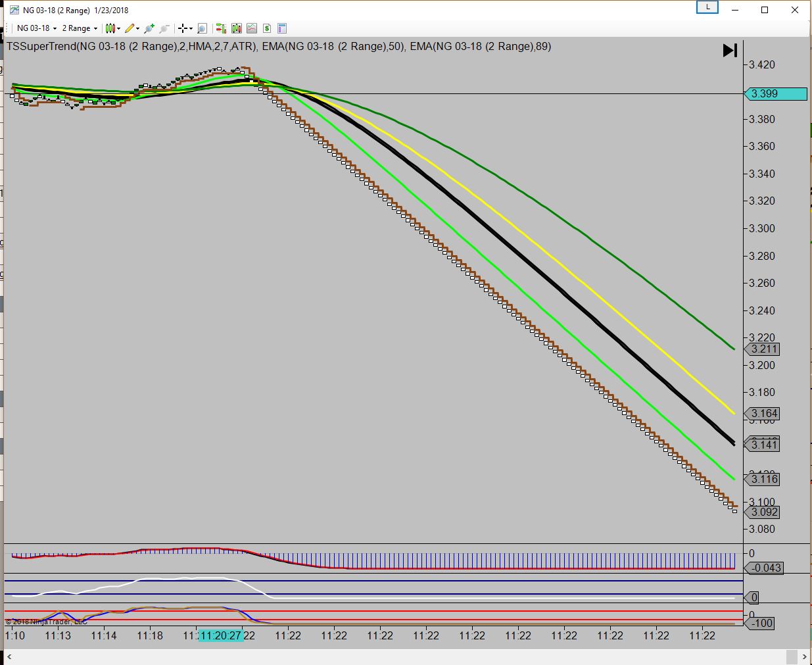This screenshot has width=812, height=665.
Task: Maximize the chart window
Action: coord(765,10)
